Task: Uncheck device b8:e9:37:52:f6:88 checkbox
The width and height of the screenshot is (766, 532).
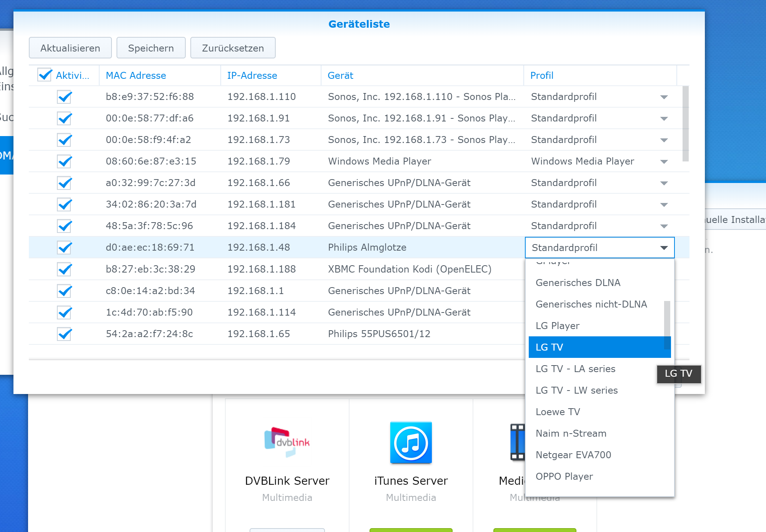Action: [x=65, y=97]
